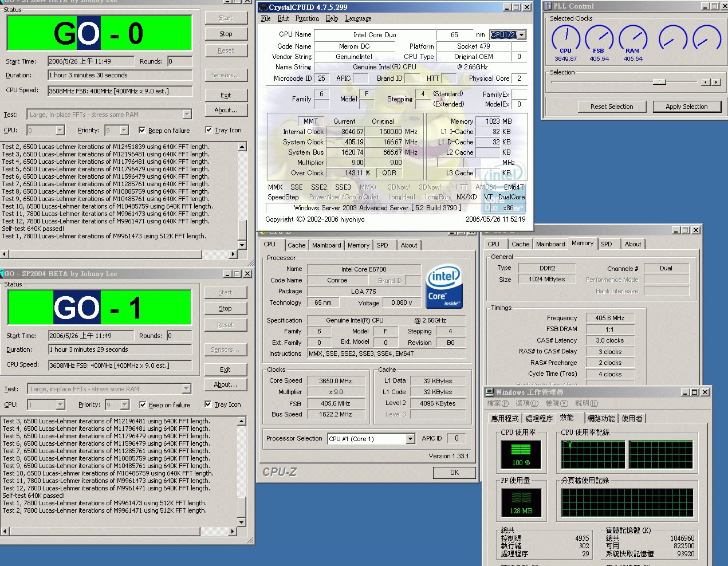The image size is (728, 566).
Task: Click the FSB clock dial in PLL Control
Action: coord(599,38)
